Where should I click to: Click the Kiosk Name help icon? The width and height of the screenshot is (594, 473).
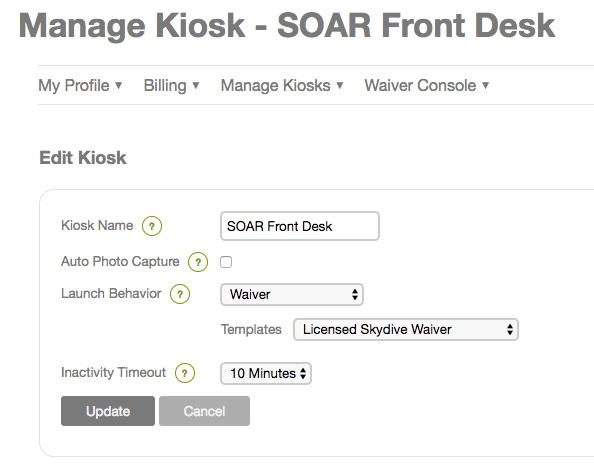tap(152, 226)
